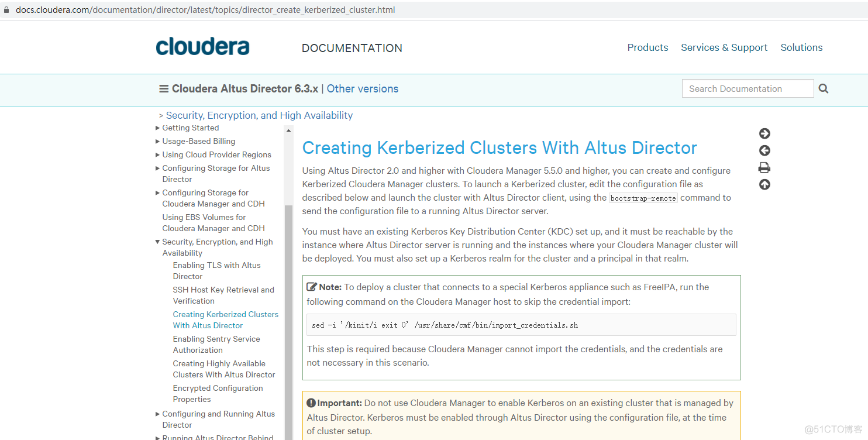The width and height of the screenshot is (868, 440).
Task: Open Getting Started topic
Action: click(191, 128)
